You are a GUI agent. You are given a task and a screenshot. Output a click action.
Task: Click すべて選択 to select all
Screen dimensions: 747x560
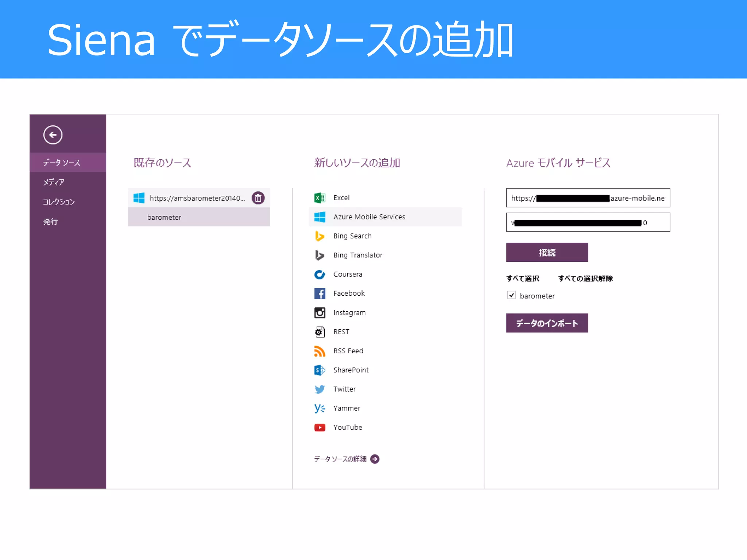(523, 279)
